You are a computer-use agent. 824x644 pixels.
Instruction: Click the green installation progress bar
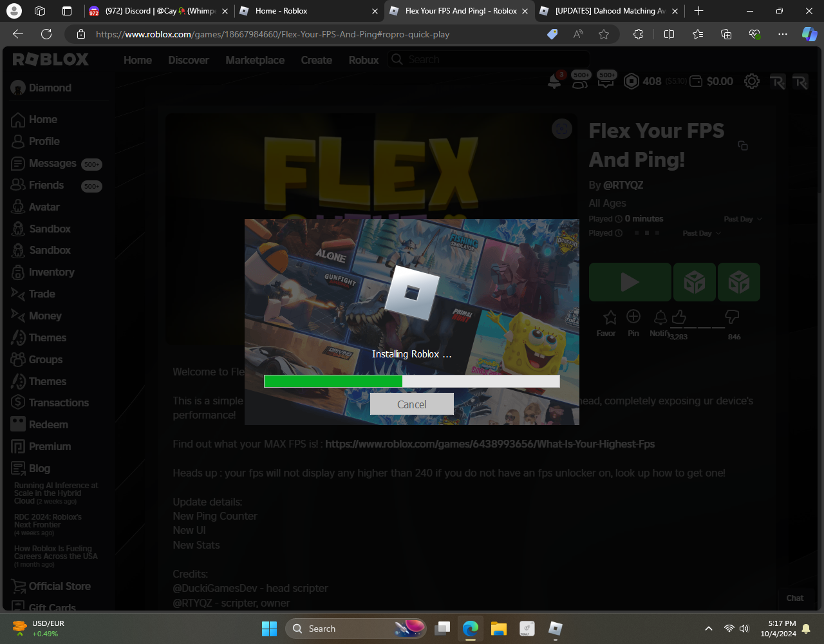pos(412,381)
